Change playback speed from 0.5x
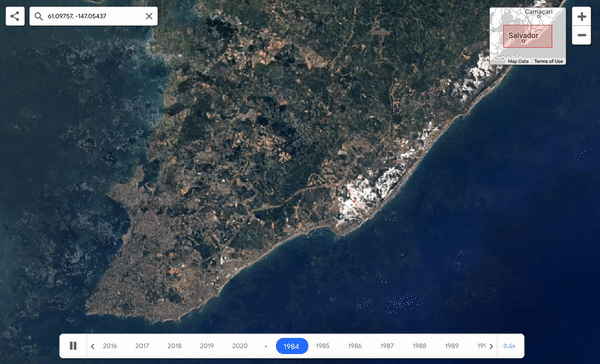This screenshot has height=364, width=600. [x=509, y=346]
